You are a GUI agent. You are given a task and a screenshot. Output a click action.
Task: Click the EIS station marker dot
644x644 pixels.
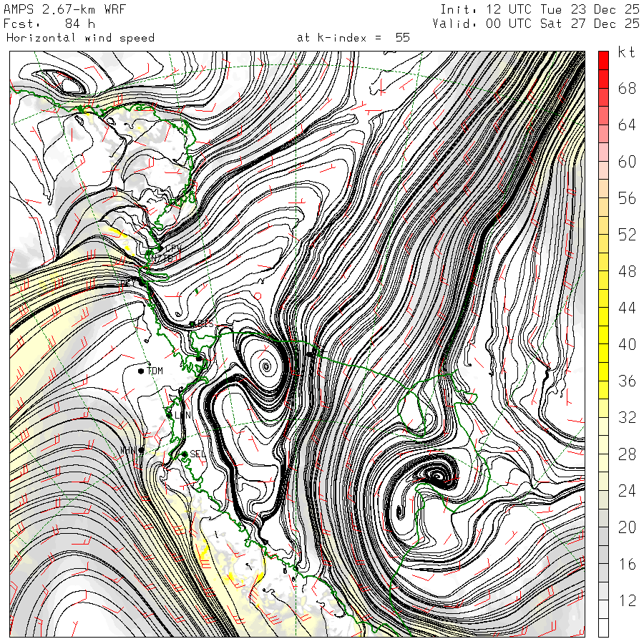tap(192, 324)
